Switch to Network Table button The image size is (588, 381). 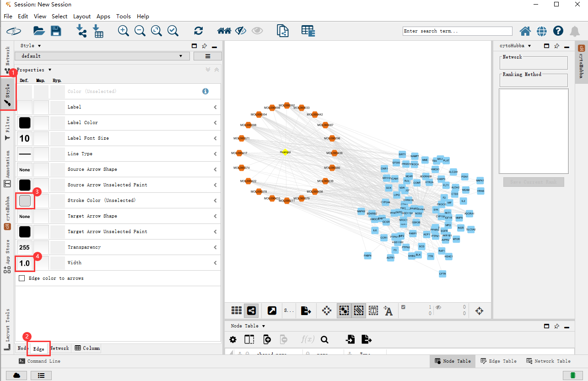(548, 361)
